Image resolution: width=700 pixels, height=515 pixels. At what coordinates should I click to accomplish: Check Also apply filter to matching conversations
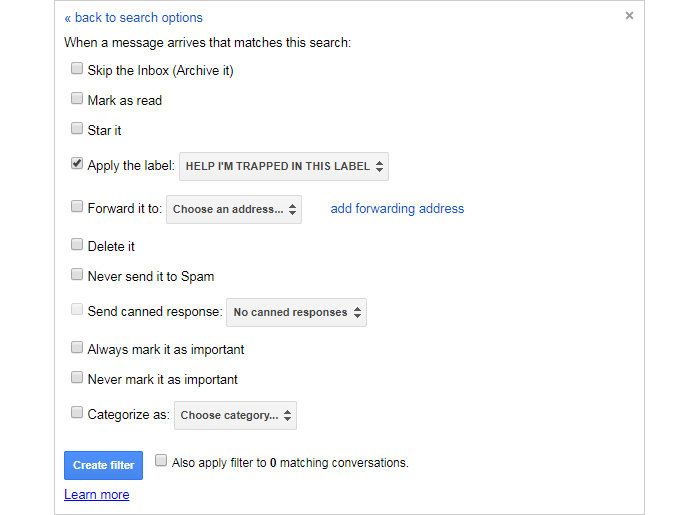click(161, 461)
